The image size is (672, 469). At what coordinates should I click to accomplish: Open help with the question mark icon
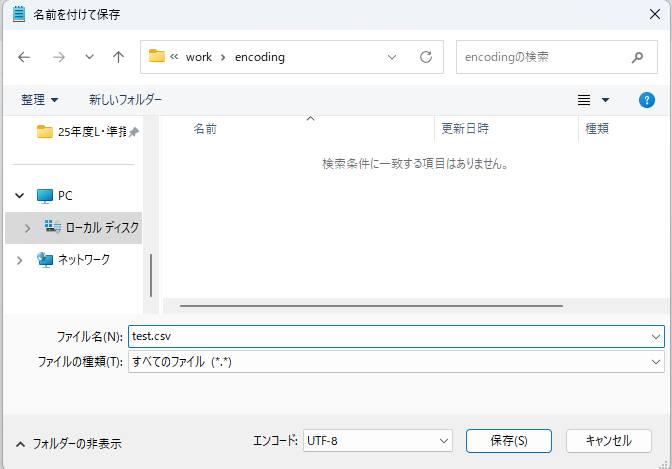[x=647, y=100]
